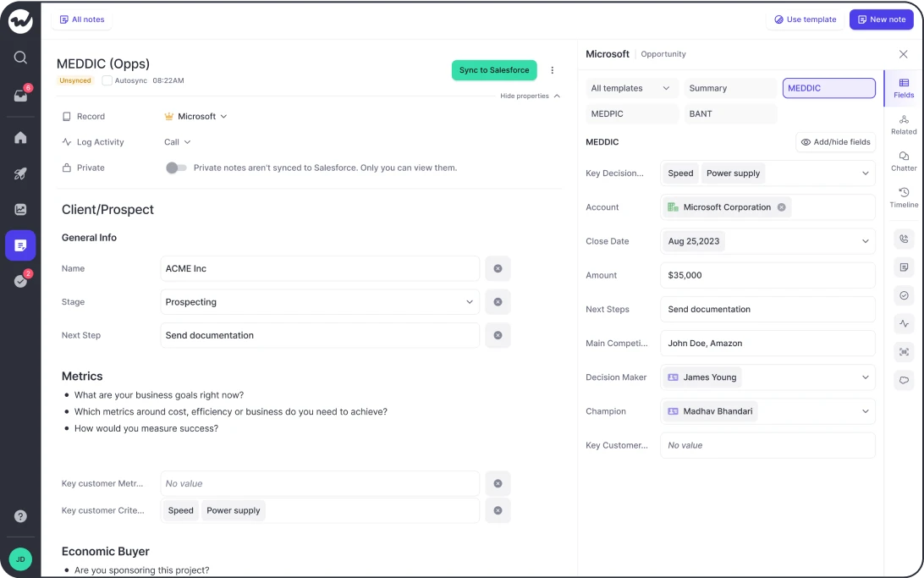Click the Power supply tag in Key Decision...

tap(733, 173)
